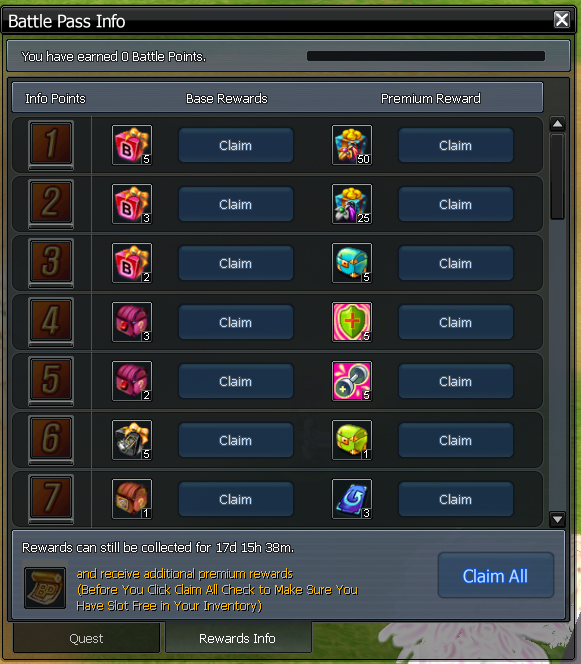581x664 pixels.
Task: Click the level 6 camera gift icon
Action: point(132,440)
